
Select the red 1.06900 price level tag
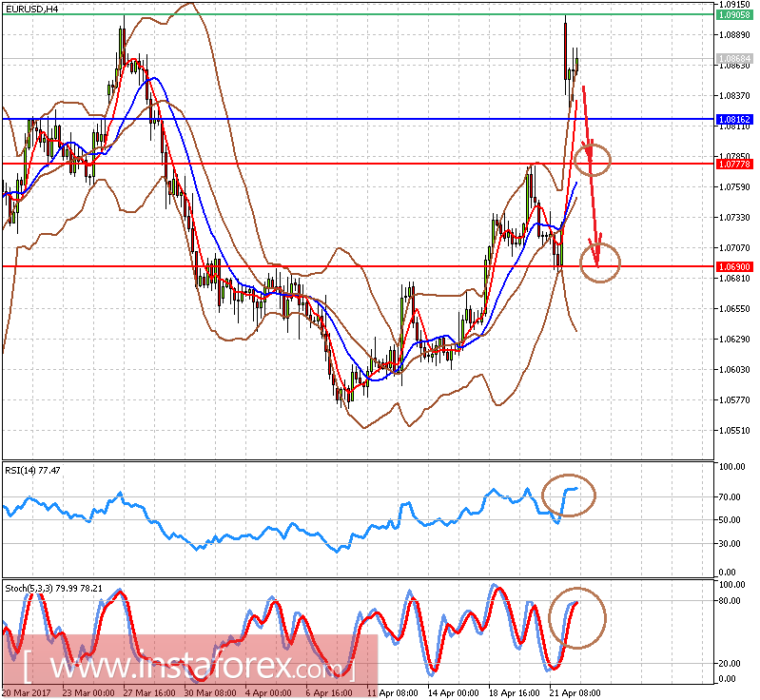coord(733,267)
